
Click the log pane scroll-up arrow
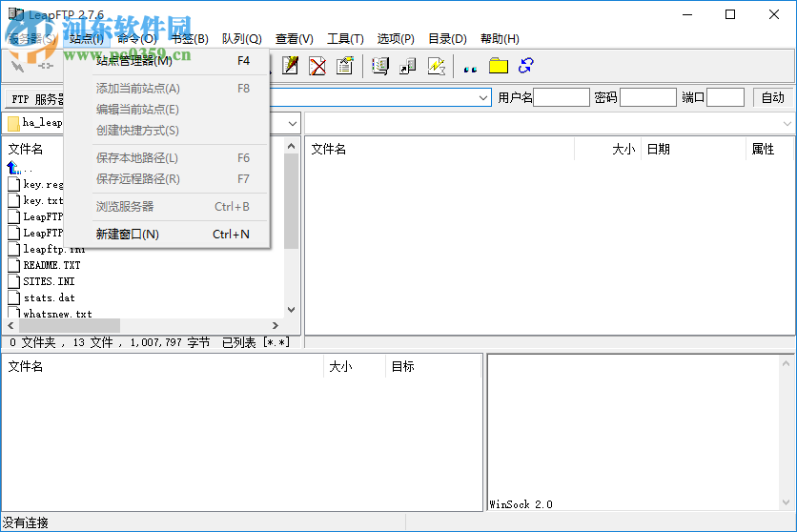click(786, 363)
